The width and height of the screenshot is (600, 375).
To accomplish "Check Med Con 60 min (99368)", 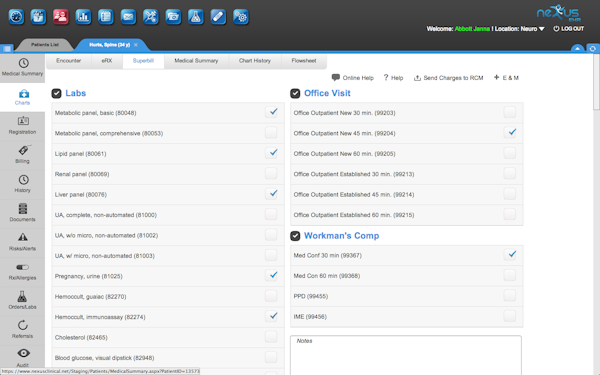I will pyautogui.click(x=510, y=275).
